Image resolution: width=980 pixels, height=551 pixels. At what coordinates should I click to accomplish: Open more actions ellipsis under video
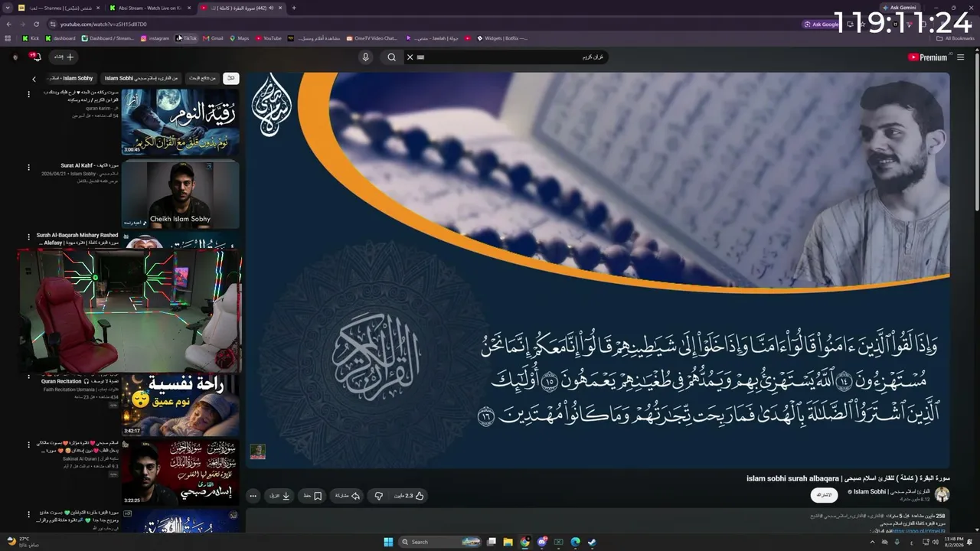point(253,496)
